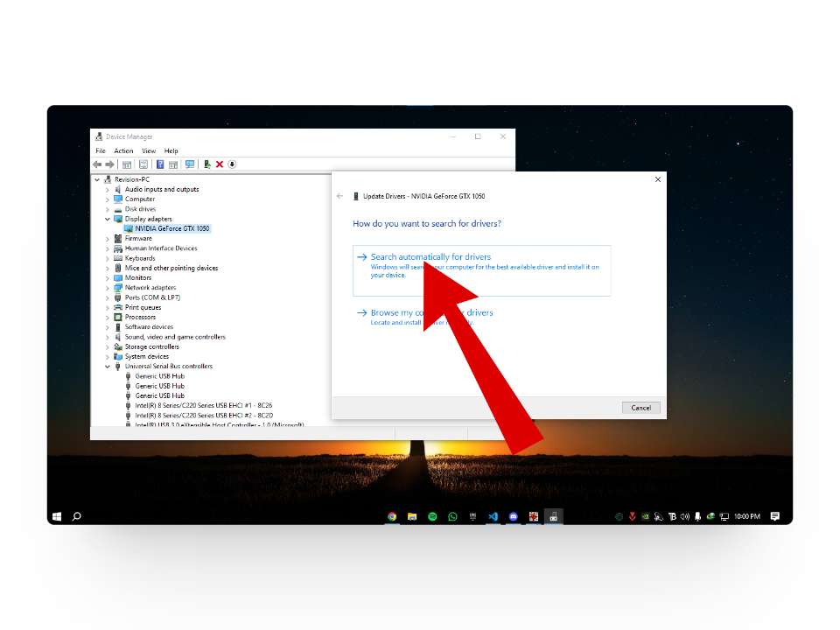Screen dimensions: 840x630
Task: Click the Disable device down-arrow toolbar icon
Action: click(232, 164)
